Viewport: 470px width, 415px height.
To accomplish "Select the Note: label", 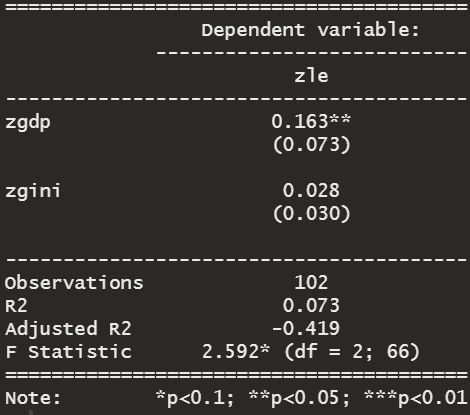I will tap(33, 398).
